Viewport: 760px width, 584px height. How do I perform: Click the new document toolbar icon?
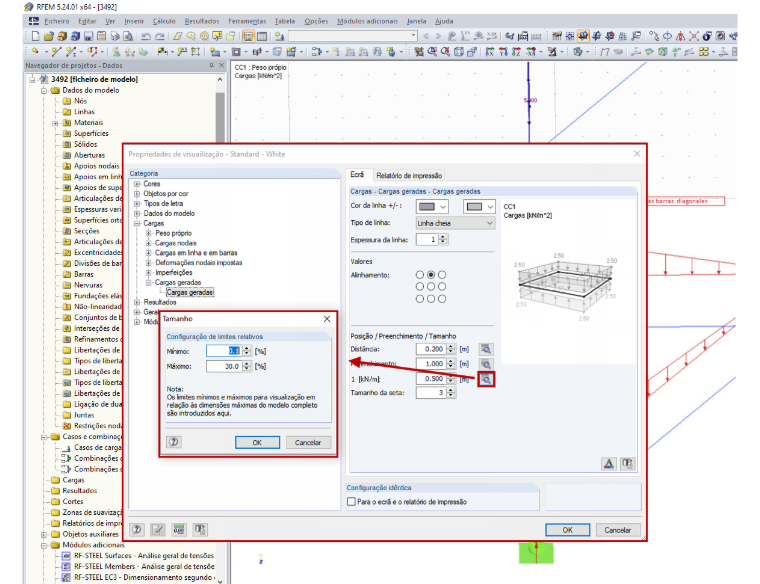pos(35,36)
